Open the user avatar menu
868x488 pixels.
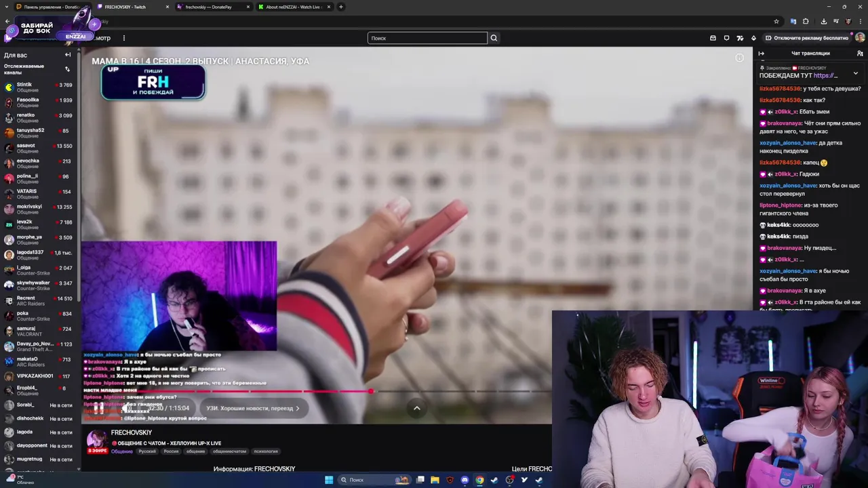pos(860,38)
